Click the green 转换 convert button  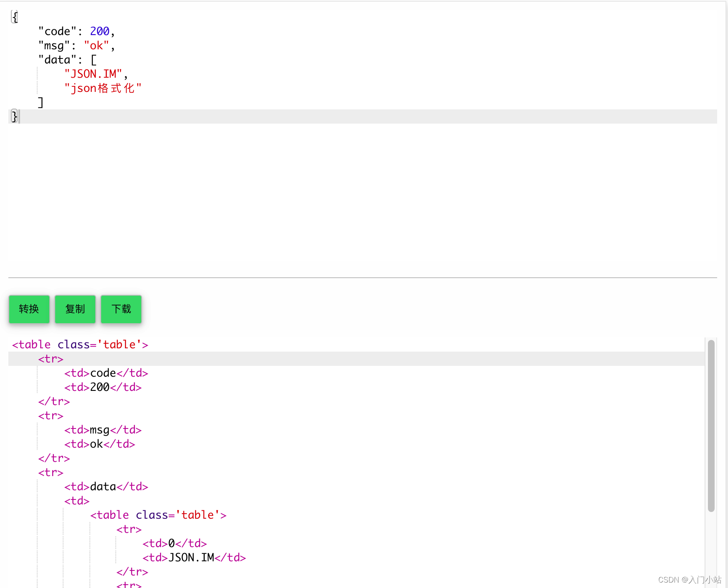(x=29, y=309)
